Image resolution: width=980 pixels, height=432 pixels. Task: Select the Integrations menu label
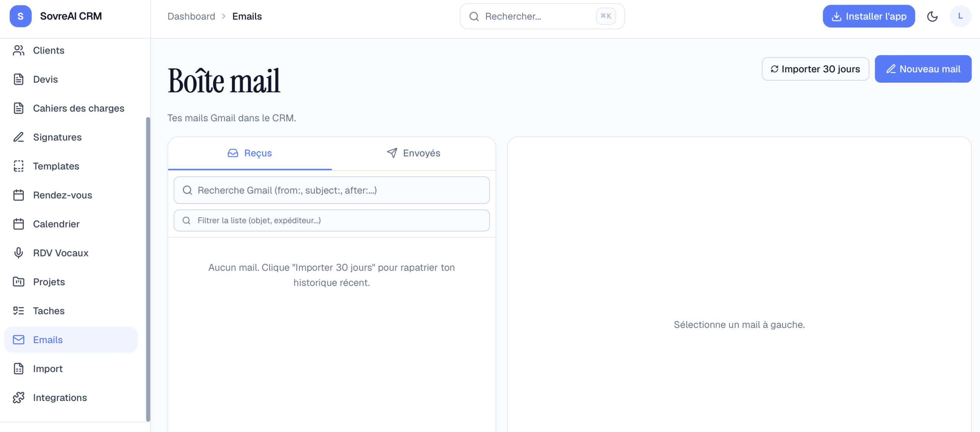(x=60, y=398)
